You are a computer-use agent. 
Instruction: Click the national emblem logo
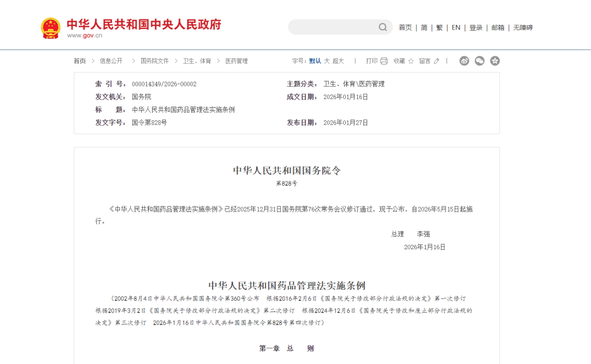(x=51, y=28)
